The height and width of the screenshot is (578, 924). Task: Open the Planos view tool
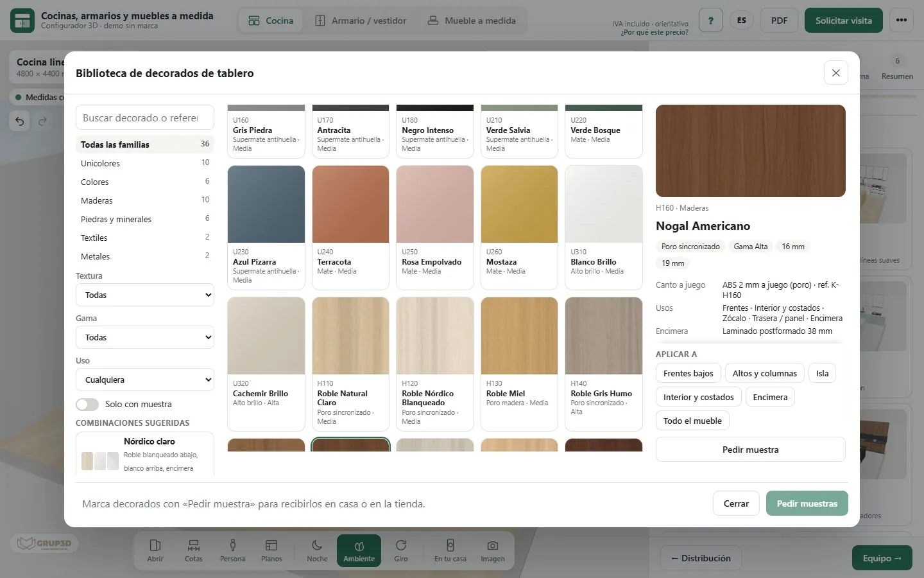271,551
